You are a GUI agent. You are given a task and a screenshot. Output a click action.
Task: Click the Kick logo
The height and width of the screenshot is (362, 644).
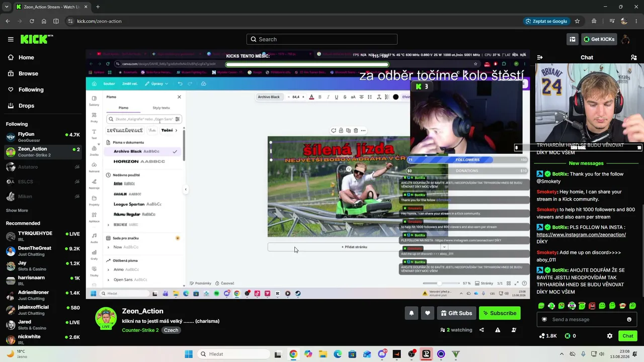click(x=36, y=39)
